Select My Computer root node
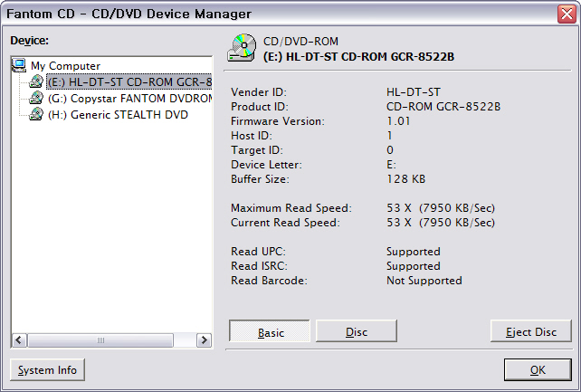581x392 pixels. coord(65,65)
